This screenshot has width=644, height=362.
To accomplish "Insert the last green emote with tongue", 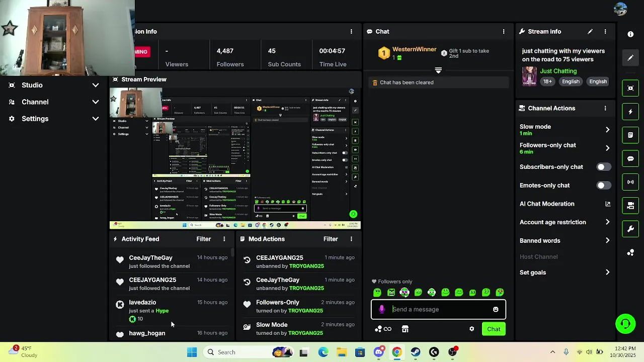I will pyautogui.click(x=500, y=292).
